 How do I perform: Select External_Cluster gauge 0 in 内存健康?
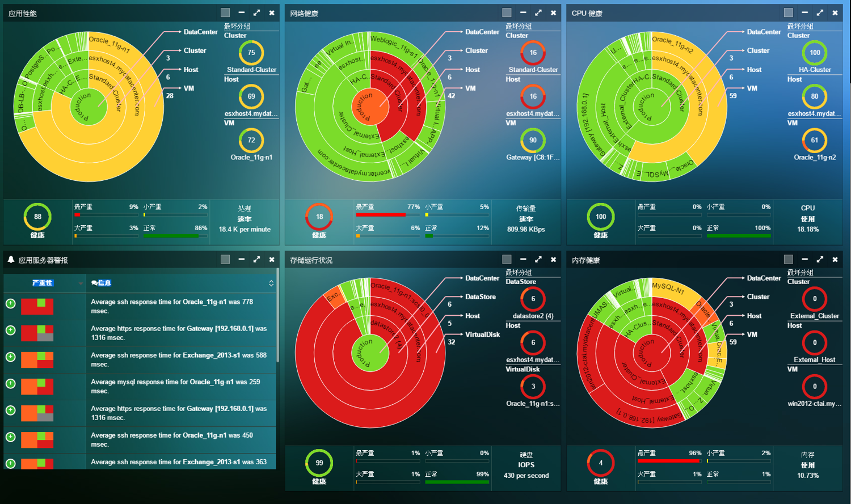click(815, 299)
